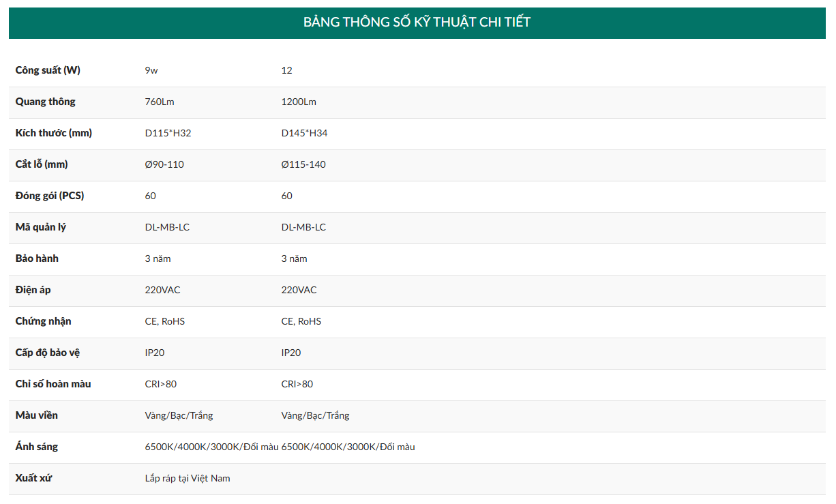Click the D145*H34 dimension cell
This screenshot has height=504, width=836.
pos(304,133)
